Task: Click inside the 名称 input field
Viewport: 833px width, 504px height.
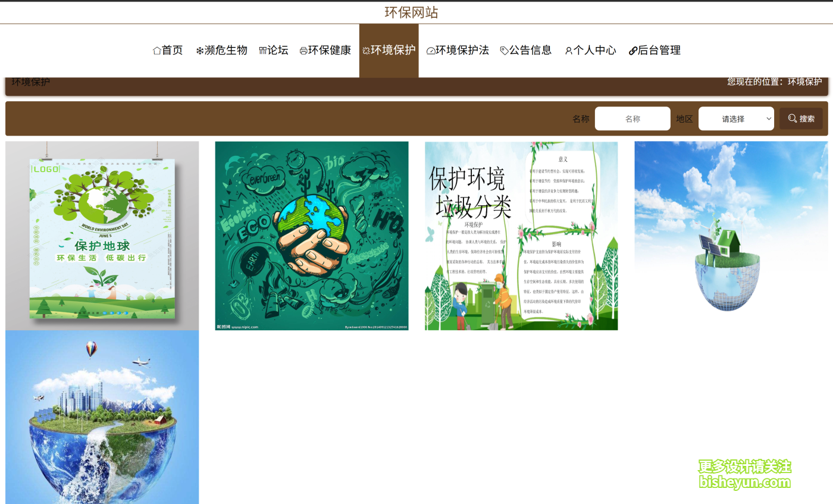Action: pos(632,118)
